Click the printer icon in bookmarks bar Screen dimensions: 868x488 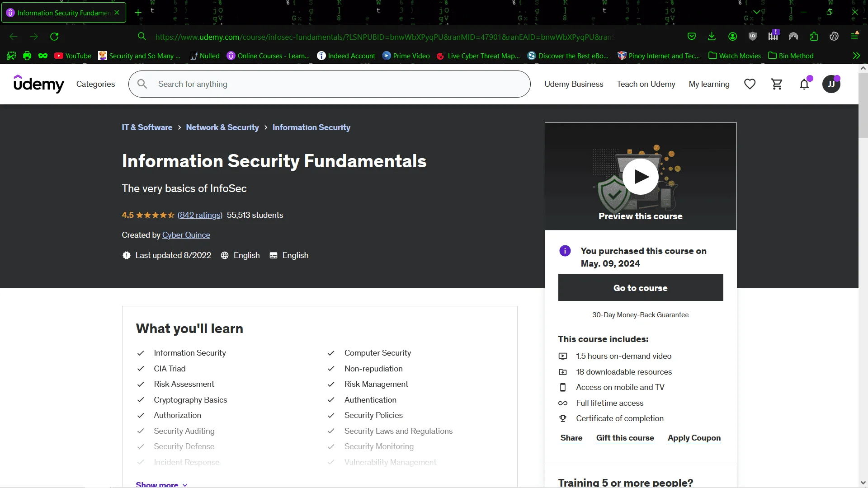pos(27,56)
